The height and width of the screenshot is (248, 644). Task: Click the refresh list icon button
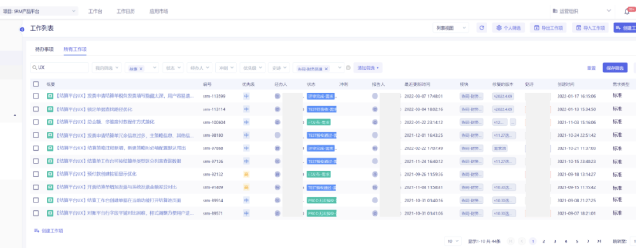coord(481,28)
